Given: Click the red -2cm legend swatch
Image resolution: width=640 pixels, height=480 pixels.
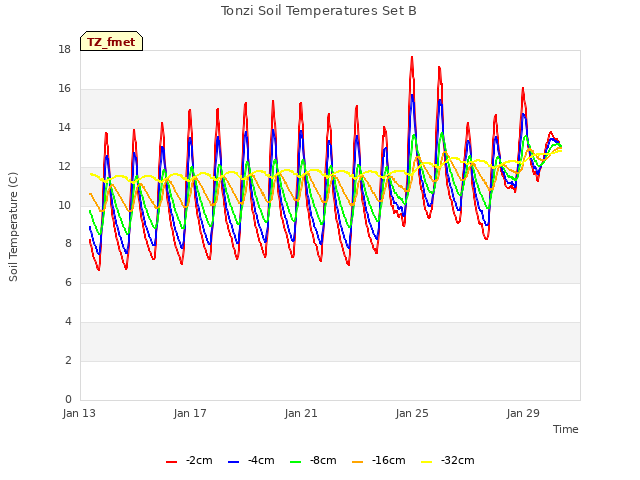Looking at the screenshot, I should pyautogui.click(x=171, y=462).
